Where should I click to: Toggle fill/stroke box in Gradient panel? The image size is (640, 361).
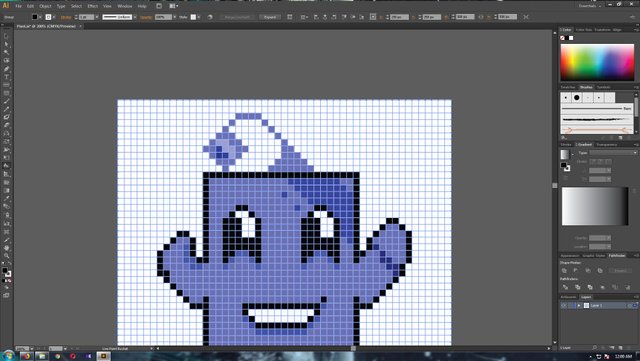click(x=565, y=167)
